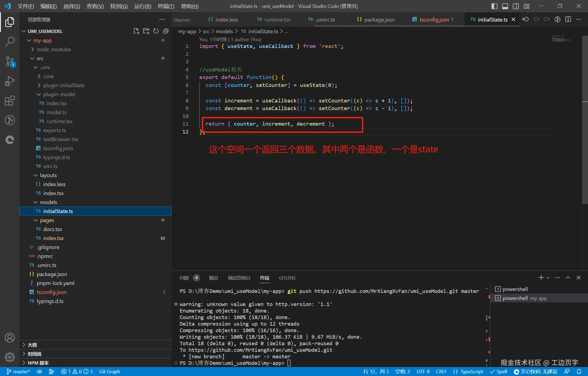Toggle the secondary side bar layout button

pos(516,6)
